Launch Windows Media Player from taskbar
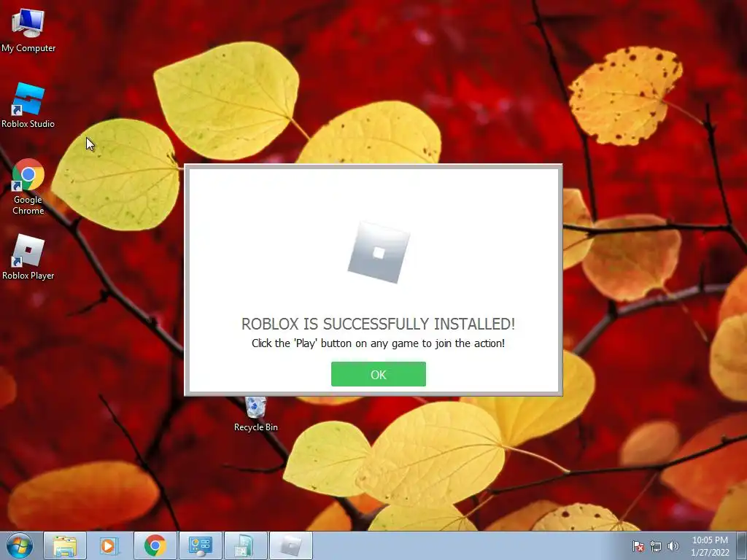This screenshot has height=560, width=747. [x=109, y=545]
